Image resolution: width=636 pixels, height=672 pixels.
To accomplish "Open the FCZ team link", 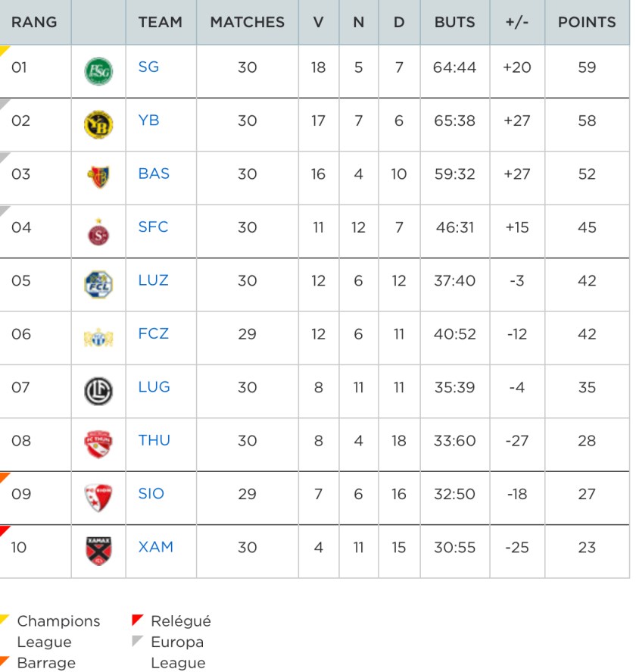I will (153, 333).
